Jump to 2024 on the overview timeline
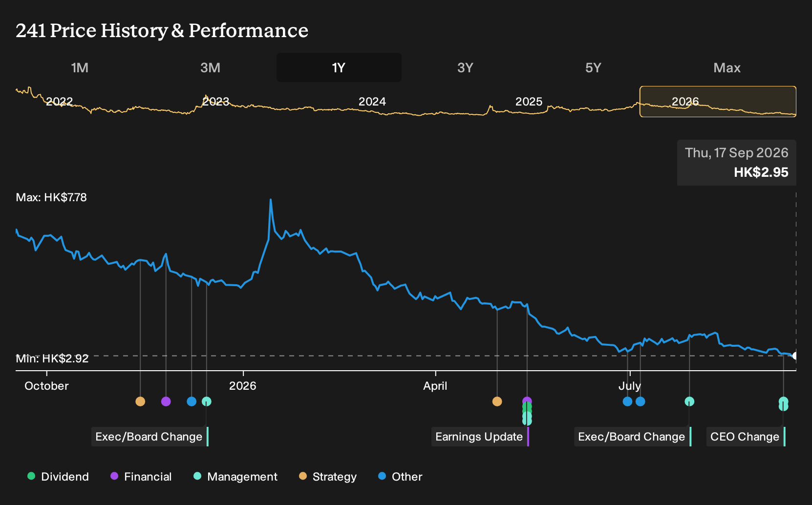The height and width of the screenshot is (505, 812). pyautogui.click(x=372, y=102)
